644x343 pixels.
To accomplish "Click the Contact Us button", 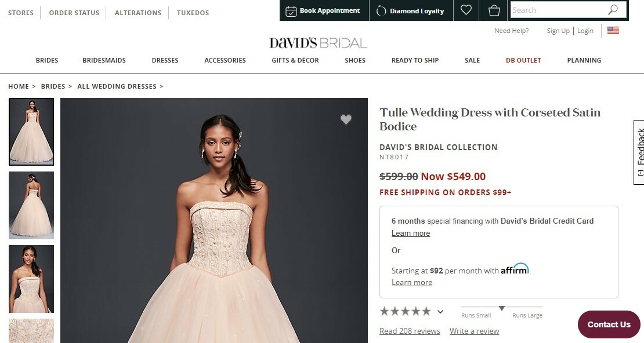I will pos(609,324).
